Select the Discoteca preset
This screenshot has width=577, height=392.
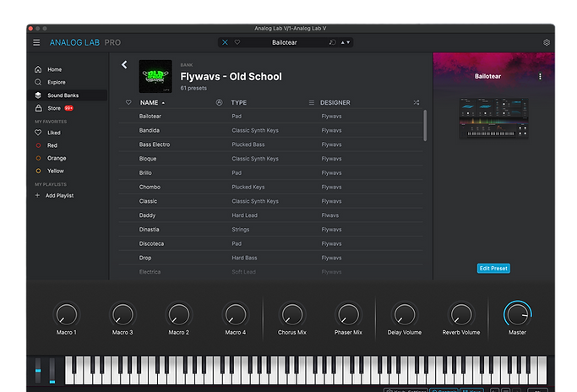270,243
